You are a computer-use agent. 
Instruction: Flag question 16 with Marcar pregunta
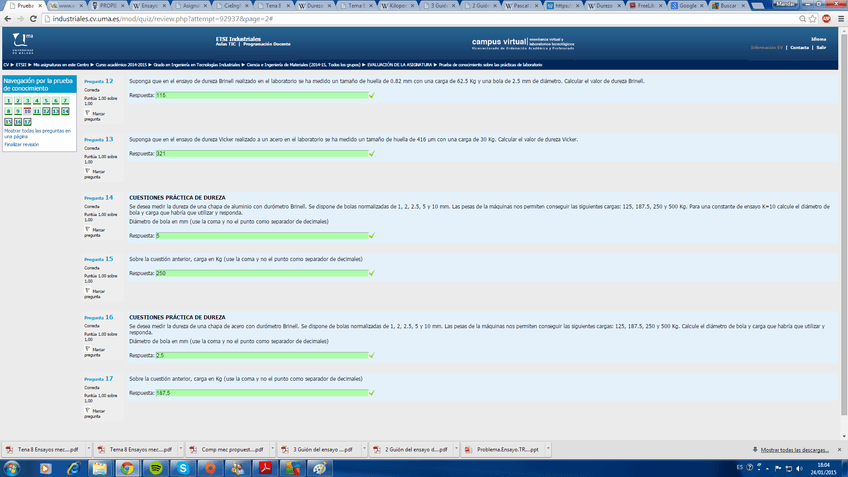tap(95, 352)
